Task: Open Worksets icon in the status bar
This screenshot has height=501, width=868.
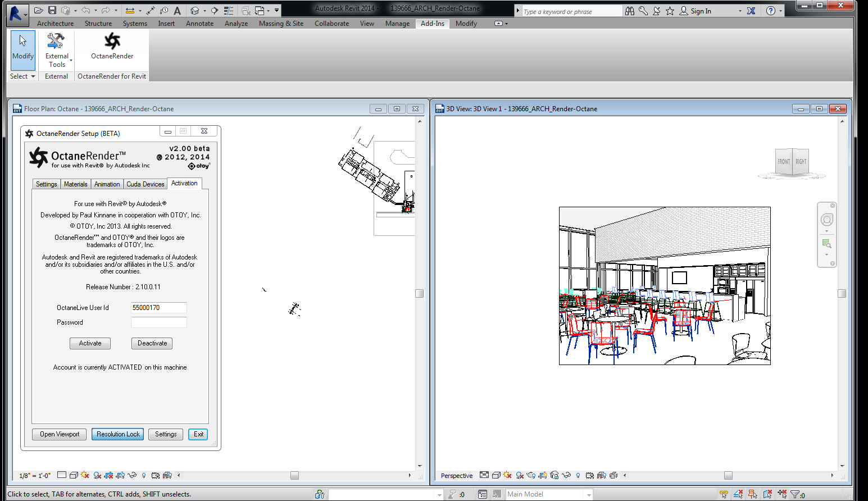Action: [x=320, y=494]
